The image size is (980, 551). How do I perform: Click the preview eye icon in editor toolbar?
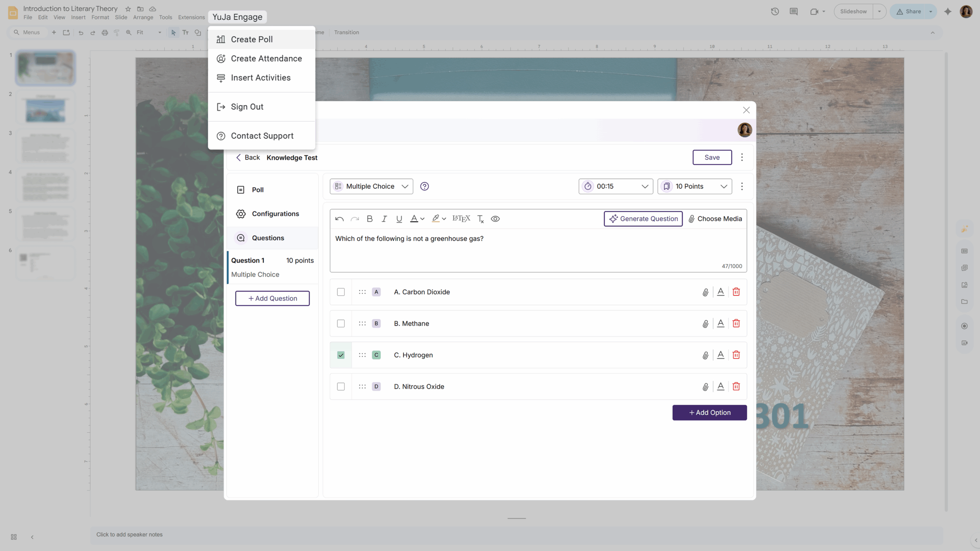495,219
